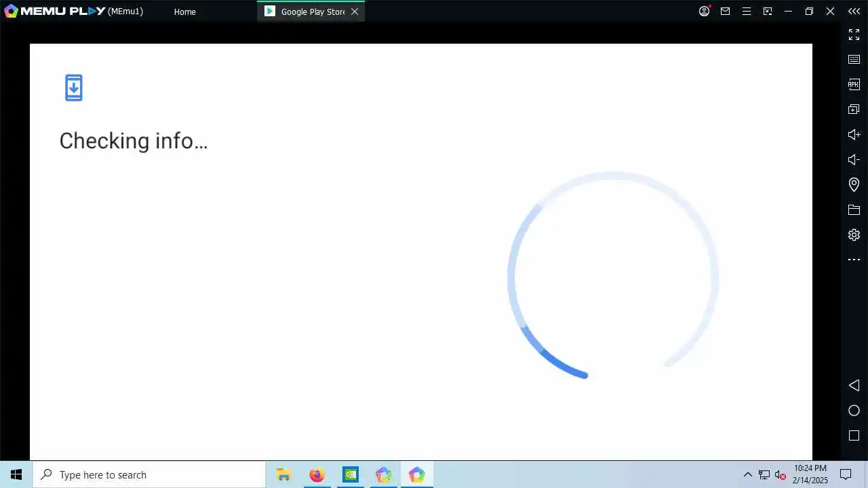Open the MEmu hamburger menu
Screen dimensions: 868x488
click(x=747, y=11)
